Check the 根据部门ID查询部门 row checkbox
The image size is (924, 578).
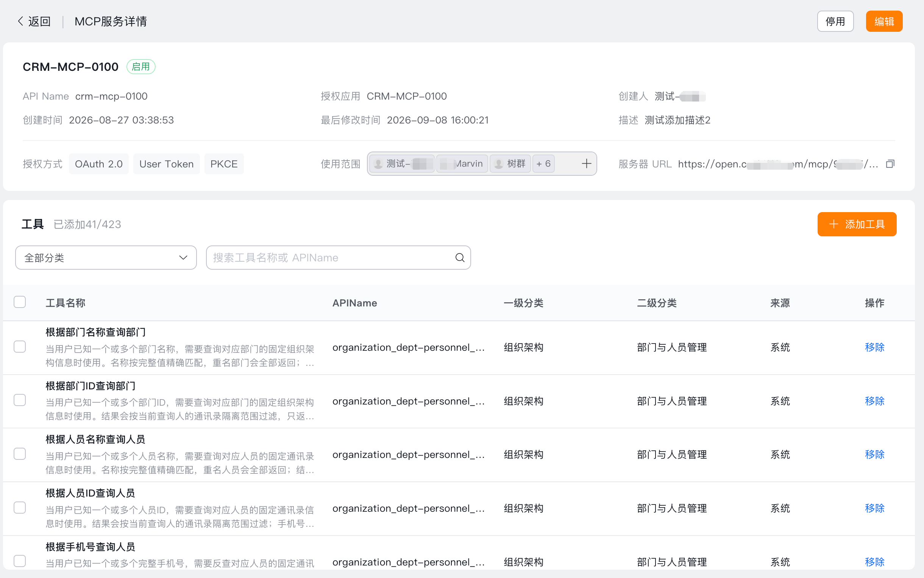[x=20, y=400]
